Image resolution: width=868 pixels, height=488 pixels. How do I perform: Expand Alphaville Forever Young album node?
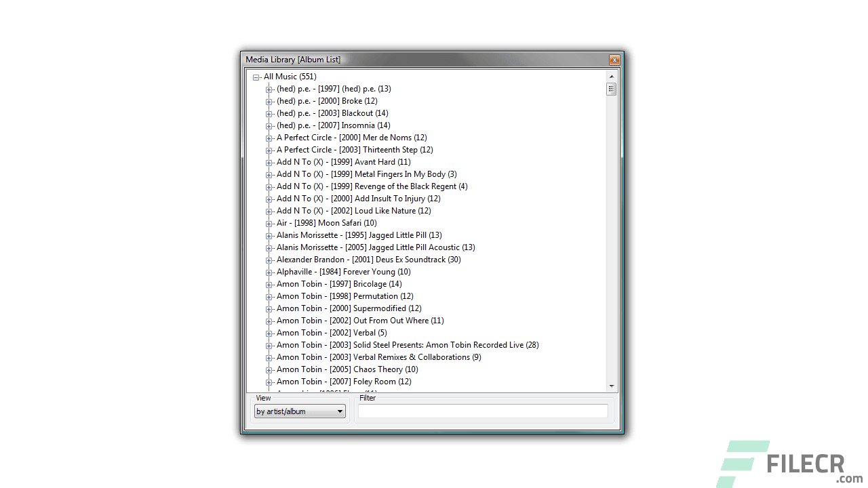[269, 272]
